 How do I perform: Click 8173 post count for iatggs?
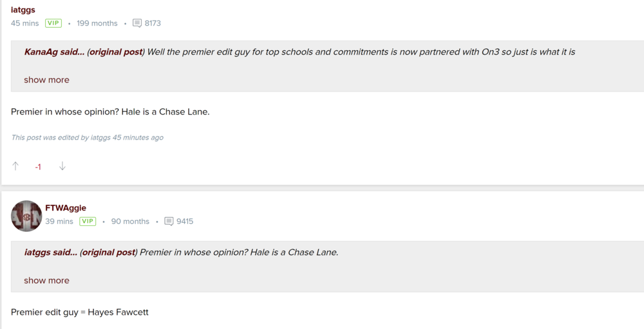[153, 23]
